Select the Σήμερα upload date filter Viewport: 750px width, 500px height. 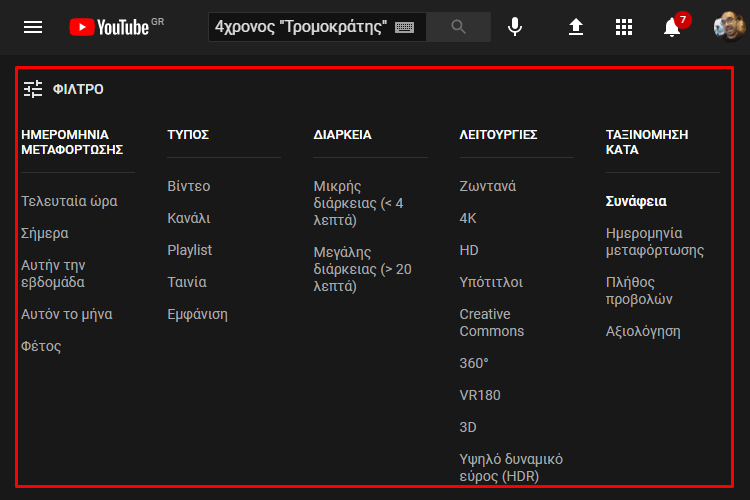[x=45, y=233]
